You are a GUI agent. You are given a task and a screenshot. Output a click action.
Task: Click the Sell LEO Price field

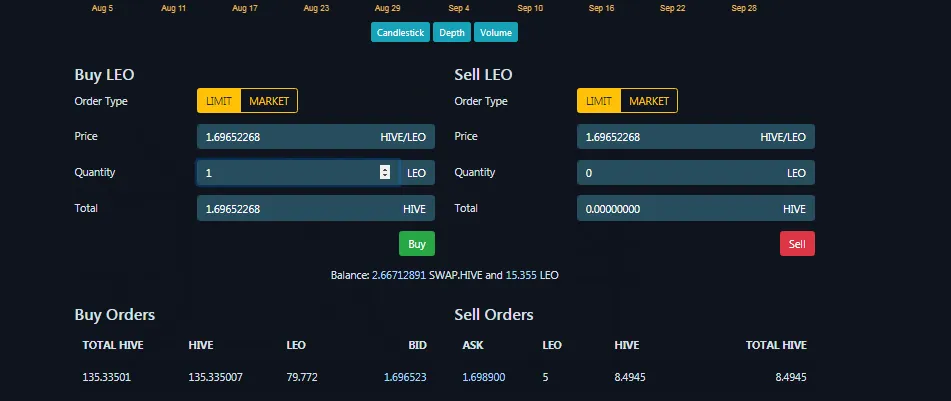pyautogui.click(x=696, y=136)
